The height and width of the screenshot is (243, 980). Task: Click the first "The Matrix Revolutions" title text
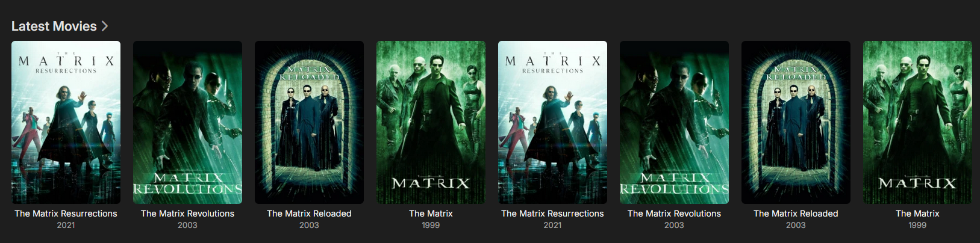click(x=187, y=214)
